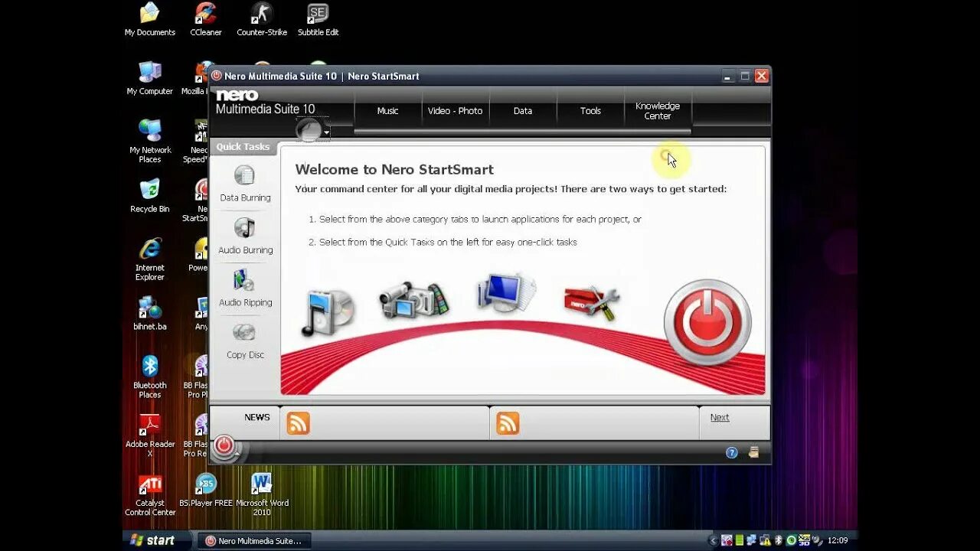Select the Counter-Strike desktop shortcut
The height and width of the screenshot is (551, 980).
262,20
